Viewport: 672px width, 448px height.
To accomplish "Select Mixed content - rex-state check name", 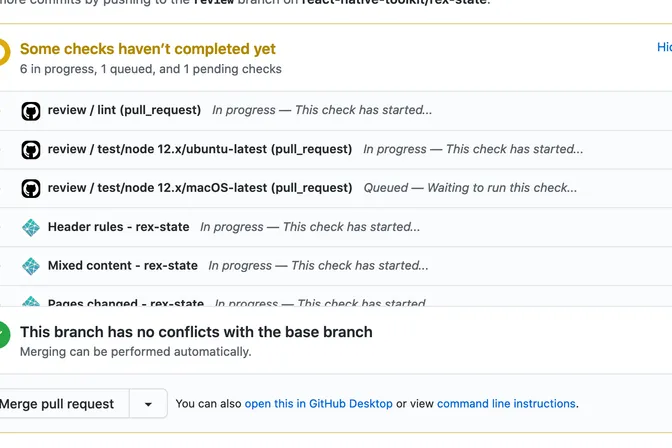I will (123, 265).
